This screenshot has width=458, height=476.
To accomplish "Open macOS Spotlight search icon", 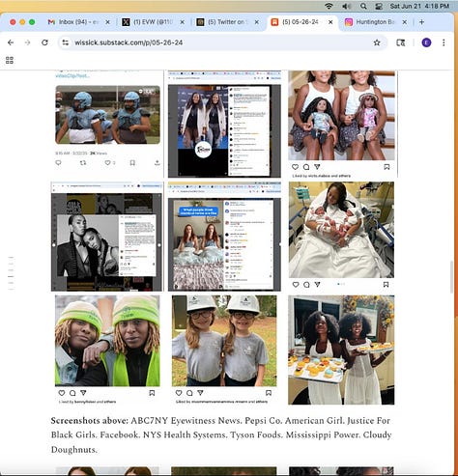I will 363,6.
